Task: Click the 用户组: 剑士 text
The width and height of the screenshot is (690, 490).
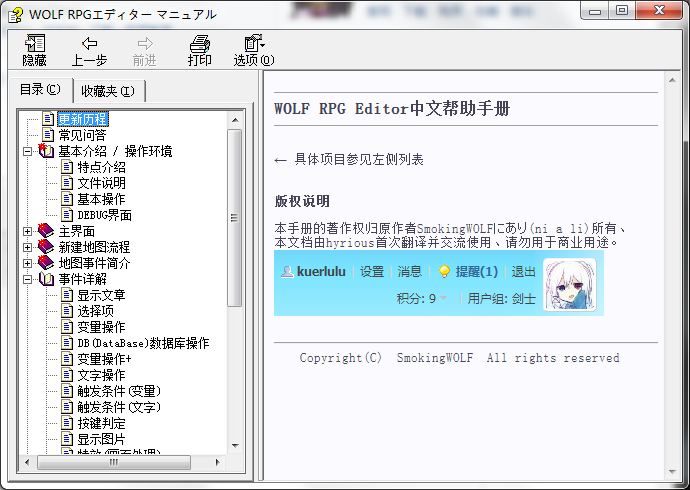Action: 502,299
